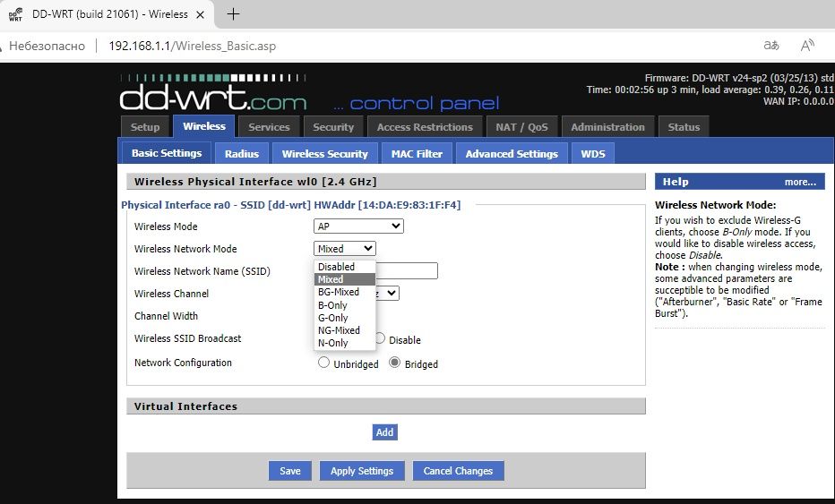This screenshot has height=504, width=835.
Task: Click the Wireless SSID Broadcast label
Action: tap(187, 338)
